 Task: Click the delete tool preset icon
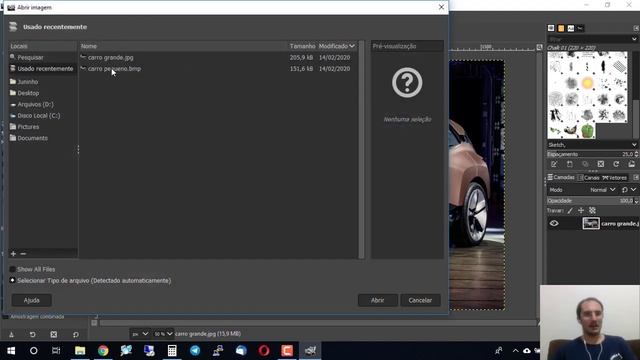[x=54, y=335]
